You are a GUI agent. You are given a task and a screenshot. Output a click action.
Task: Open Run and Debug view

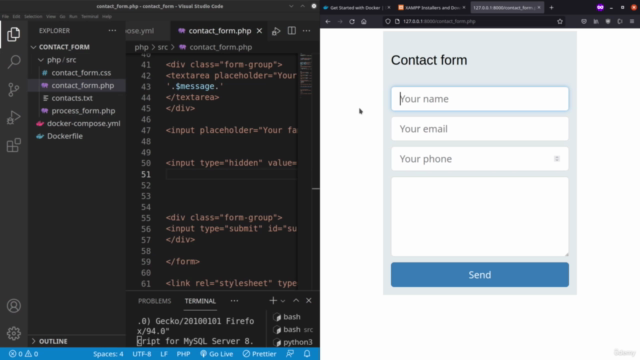[13, 118]
